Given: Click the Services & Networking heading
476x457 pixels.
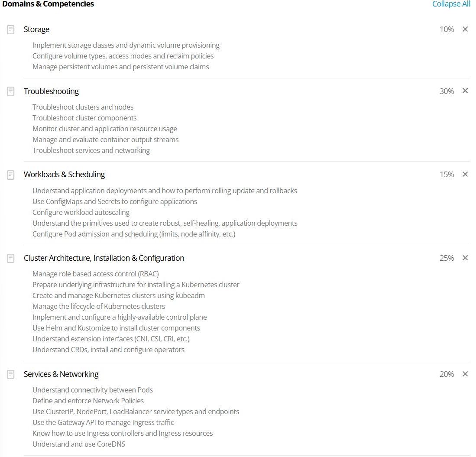Looking at the screenshot, I should point(61,374).
